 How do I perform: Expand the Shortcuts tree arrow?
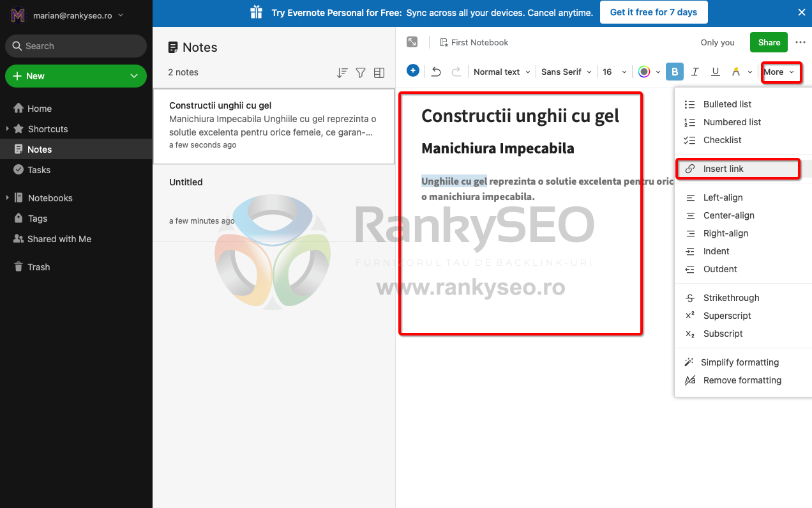(7, 128)
